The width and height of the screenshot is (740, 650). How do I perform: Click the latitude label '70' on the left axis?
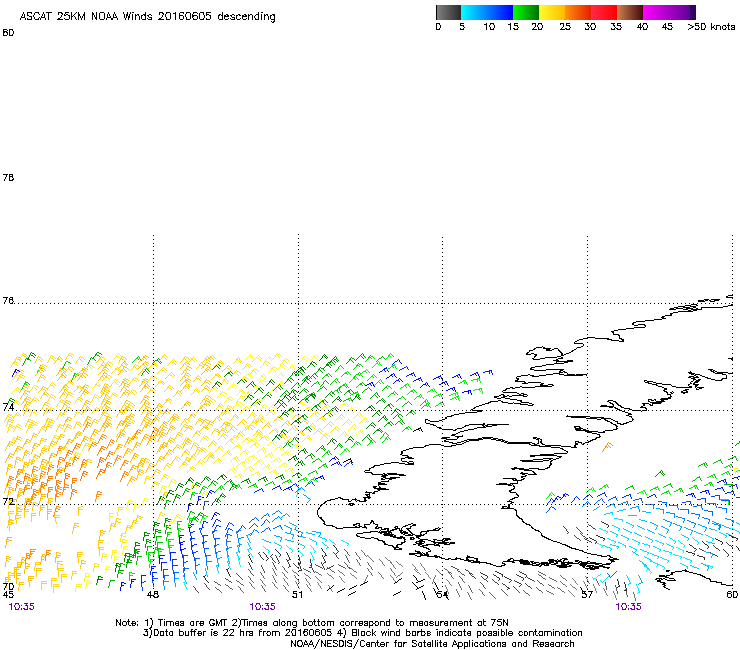[x=8, y=587]
